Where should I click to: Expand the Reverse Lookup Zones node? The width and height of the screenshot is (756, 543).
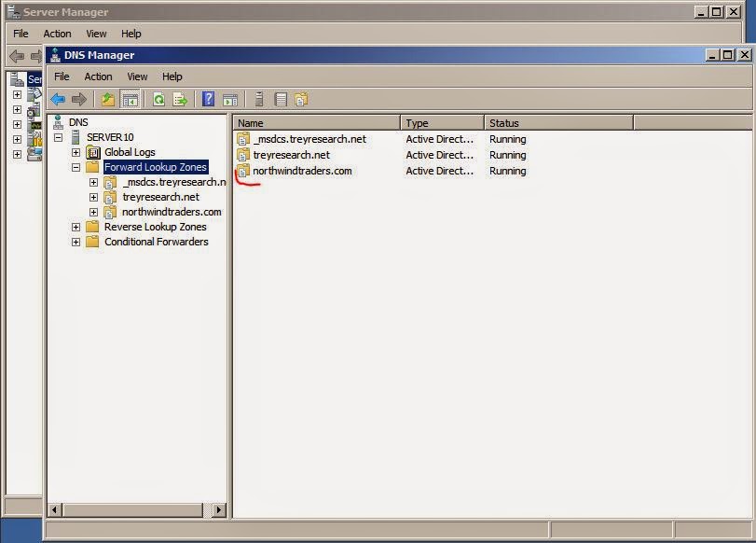pyautogui.click(x=76, y=227)
